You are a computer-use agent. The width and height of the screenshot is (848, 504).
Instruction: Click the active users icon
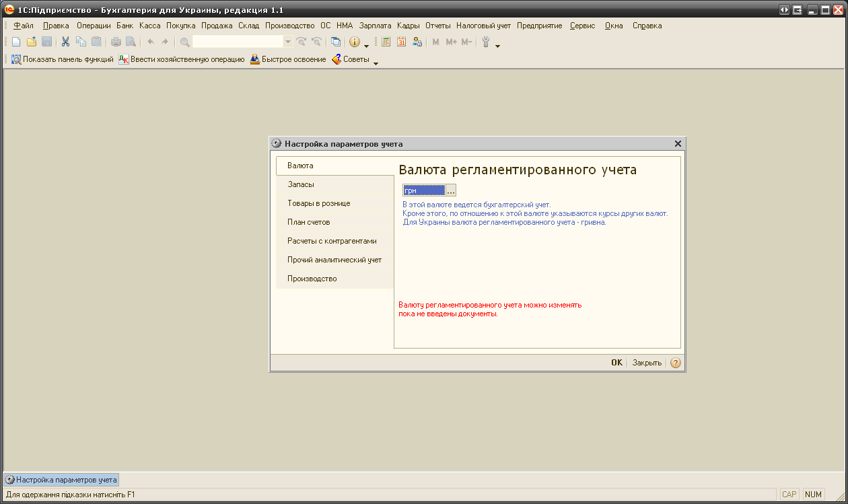tap(417, 42)
